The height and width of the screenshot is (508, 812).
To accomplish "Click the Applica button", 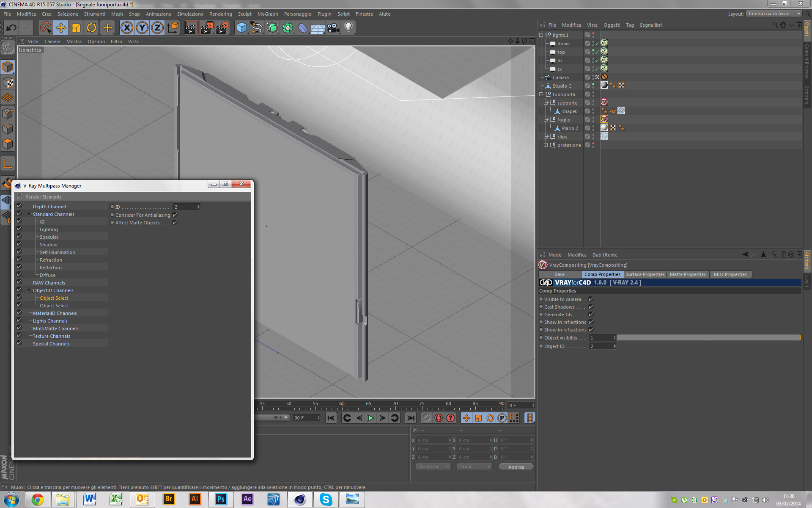I will (x=516, y=467).
